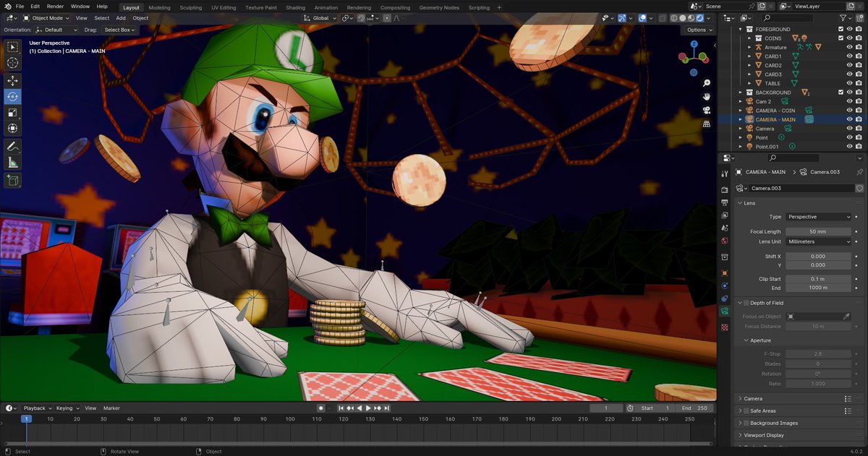Viewport: 868px width, 456px height.
Task: Select the Cursor tool in the viewport toolbar
Action: 13,63
